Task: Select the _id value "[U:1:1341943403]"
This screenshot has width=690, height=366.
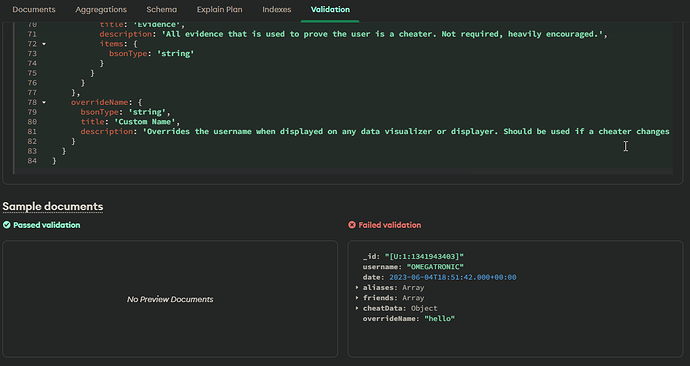Action: click(424, 256)
